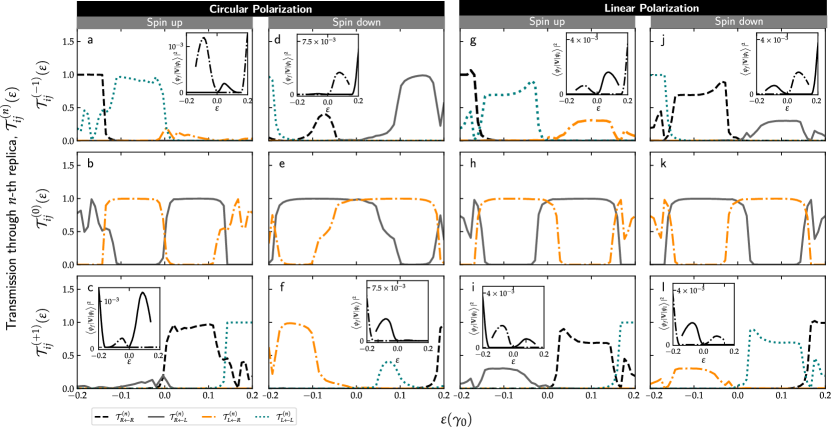Click Spin up header under Linear Polarization

pyautogui.click(x=546, y=21)
